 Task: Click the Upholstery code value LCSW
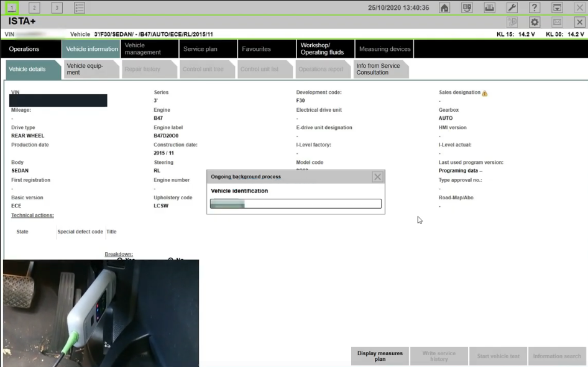(x=161, y=206)
